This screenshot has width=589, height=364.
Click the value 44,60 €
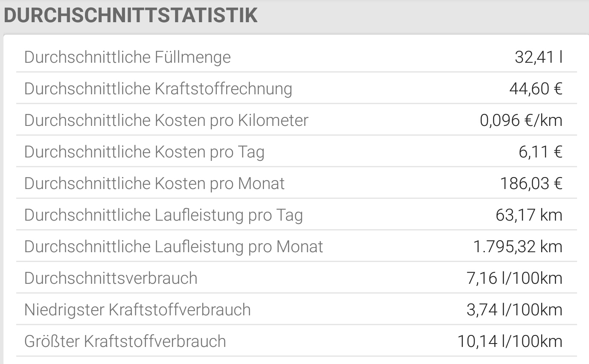tap(537, 88)
